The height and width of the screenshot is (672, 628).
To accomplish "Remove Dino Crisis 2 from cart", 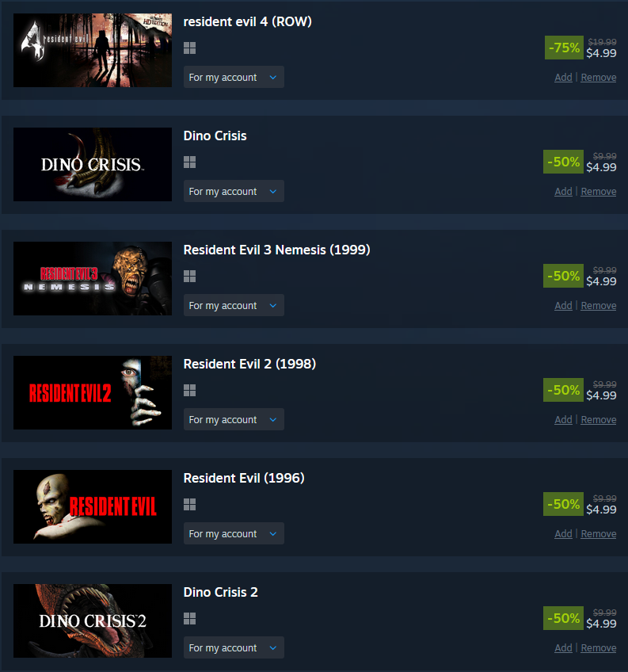I will 599,647.
